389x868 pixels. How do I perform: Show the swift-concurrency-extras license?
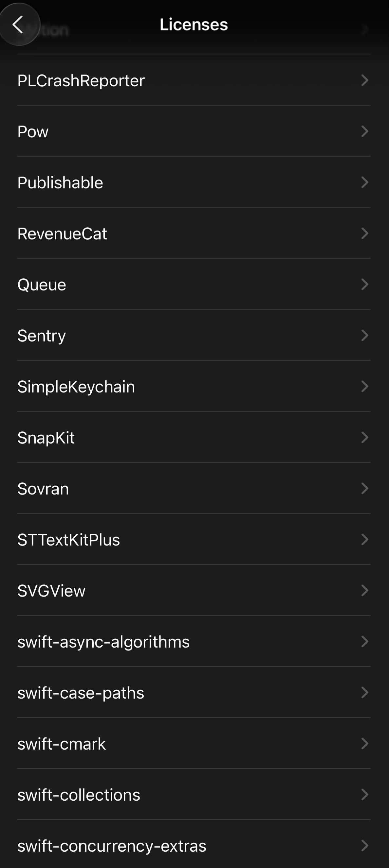tap(194, 846)
